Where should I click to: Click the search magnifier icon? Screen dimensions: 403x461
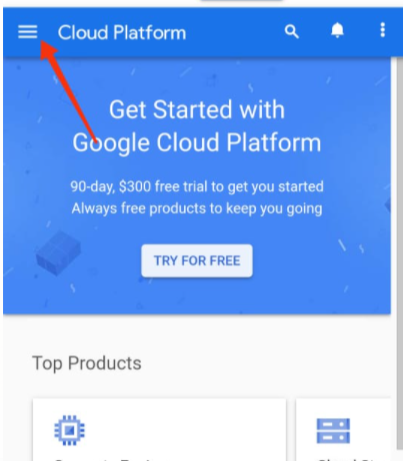pyautogui.click(x=291, y=32)
